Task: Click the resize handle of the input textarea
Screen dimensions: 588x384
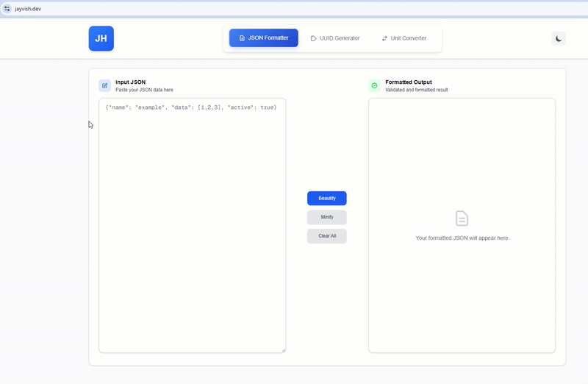Action: tap(282, 349)
